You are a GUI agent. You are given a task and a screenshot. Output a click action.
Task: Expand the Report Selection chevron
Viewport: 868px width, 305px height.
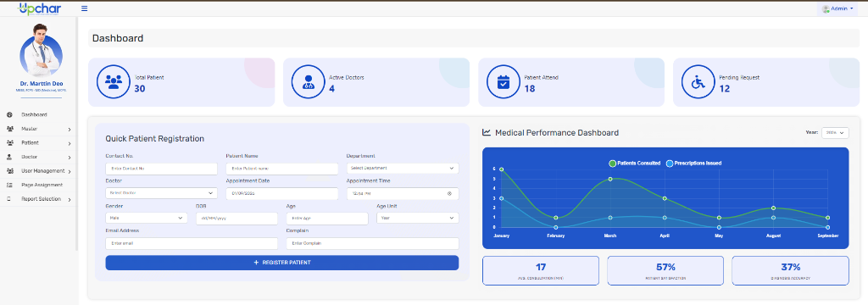point(70,199)
